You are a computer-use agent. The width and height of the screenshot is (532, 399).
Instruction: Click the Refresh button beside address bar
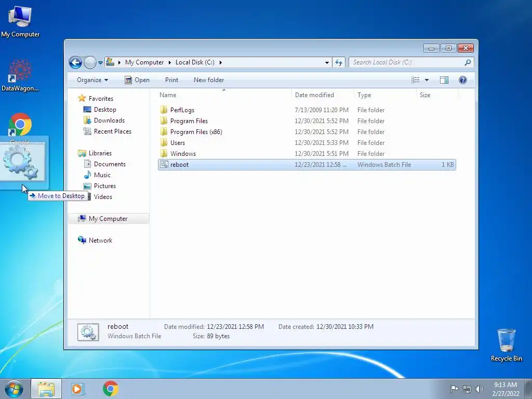click(339, 62)
